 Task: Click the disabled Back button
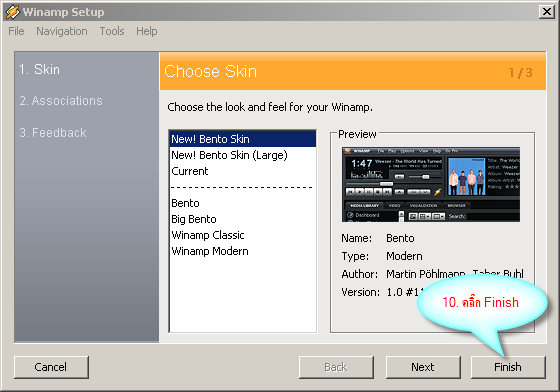[x=336, y=367]
